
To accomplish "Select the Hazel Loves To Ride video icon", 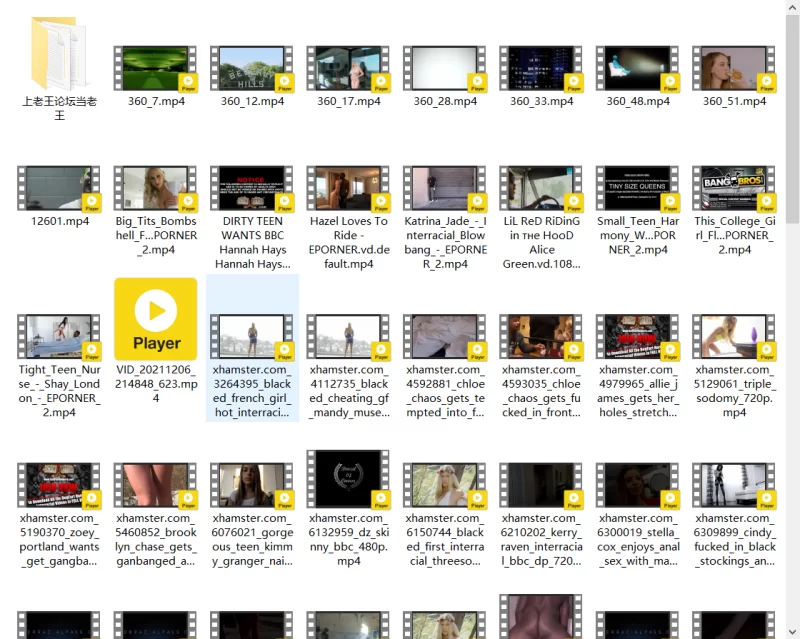I will click(348, 188).
